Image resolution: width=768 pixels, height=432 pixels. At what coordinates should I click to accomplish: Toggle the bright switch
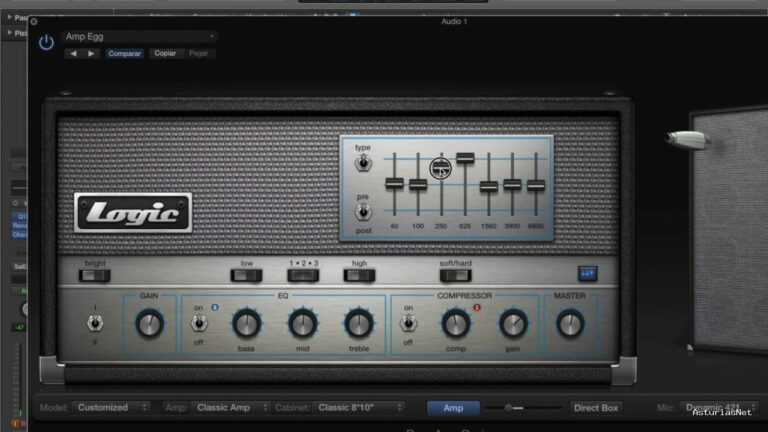[95, 276]
